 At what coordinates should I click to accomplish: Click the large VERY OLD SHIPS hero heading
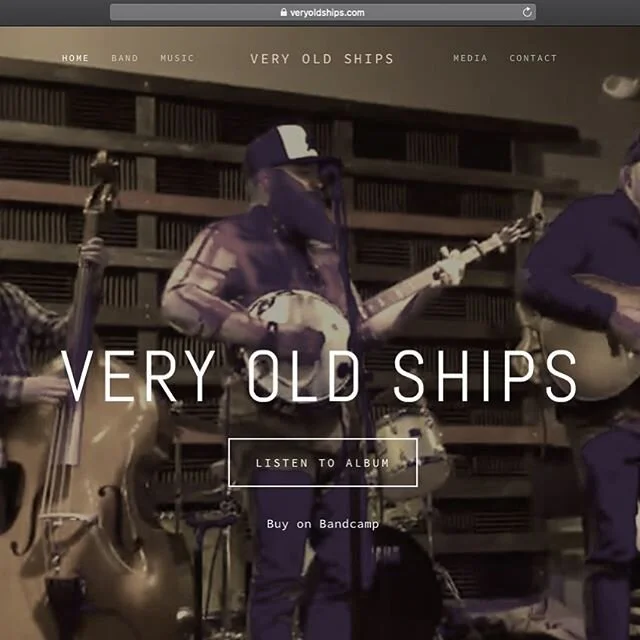coord(319,376)
